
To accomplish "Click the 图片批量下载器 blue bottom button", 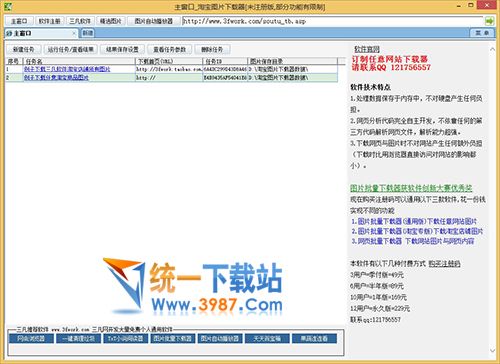I will click(x=173, y=338).
